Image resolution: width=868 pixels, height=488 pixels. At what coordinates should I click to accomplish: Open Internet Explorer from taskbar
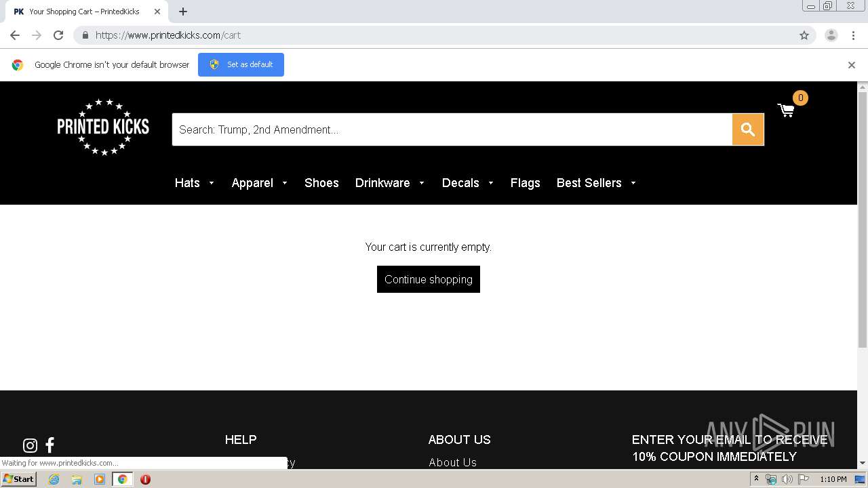click(x=54, y=479)
